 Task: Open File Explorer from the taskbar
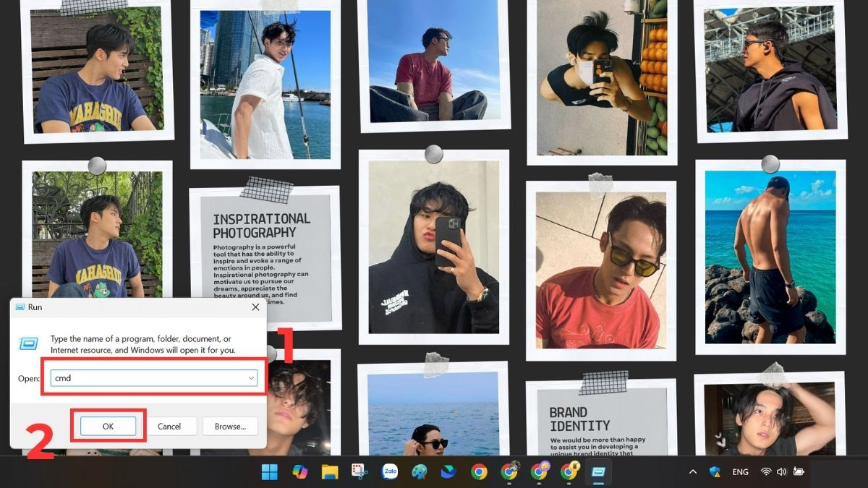[x=328, y=471]
